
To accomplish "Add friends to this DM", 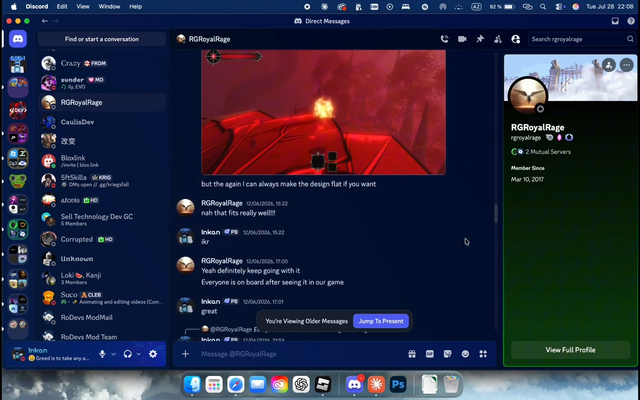I will (498, 39).
